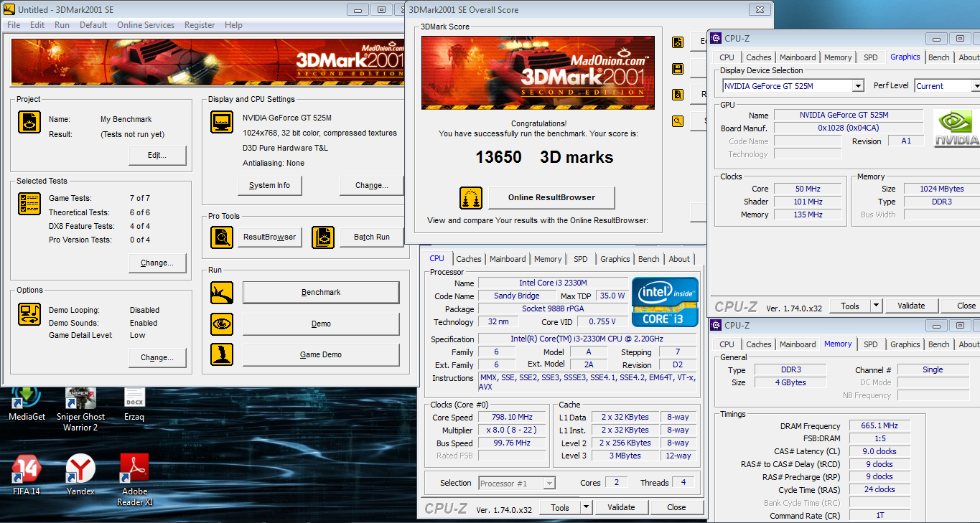Click the Selected Tests checklist icon
This screenshot has width=980, height=523.
tap(29, 204)
